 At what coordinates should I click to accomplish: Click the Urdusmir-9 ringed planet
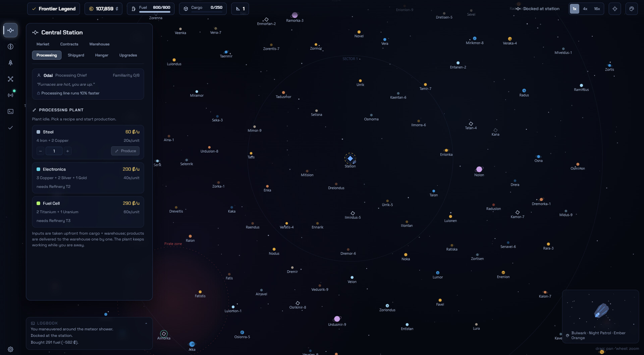pos(337,319)
